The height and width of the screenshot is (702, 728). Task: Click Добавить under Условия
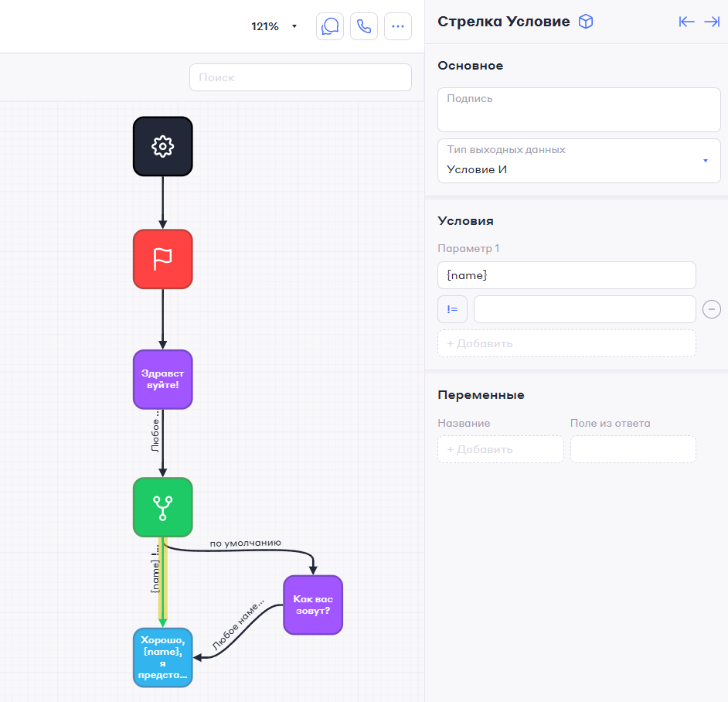pos(566,343)
